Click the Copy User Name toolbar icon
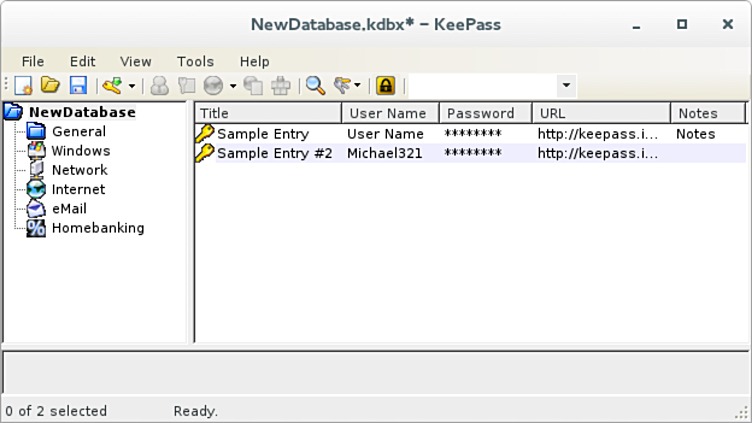 click(x=160, y=86)
